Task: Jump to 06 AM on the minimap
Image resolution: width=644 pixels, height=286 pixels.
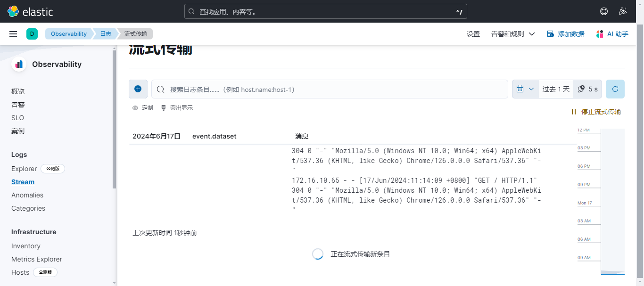Action: click(584, 239)
